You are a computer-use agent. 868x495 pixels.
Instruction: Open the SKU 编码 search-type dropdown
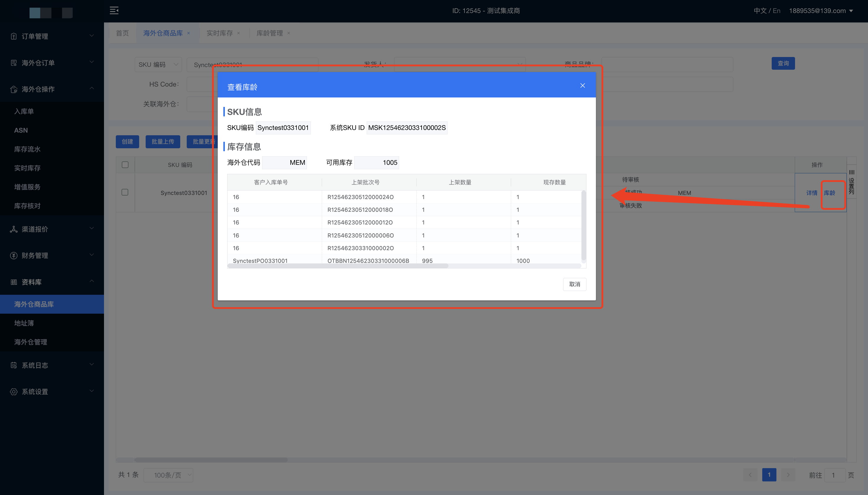click(158, 65)
